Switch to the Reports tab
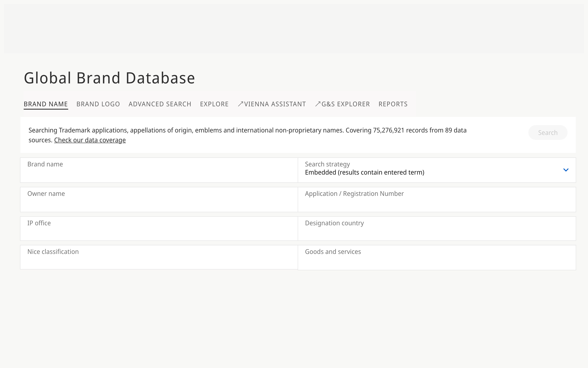 393,104
